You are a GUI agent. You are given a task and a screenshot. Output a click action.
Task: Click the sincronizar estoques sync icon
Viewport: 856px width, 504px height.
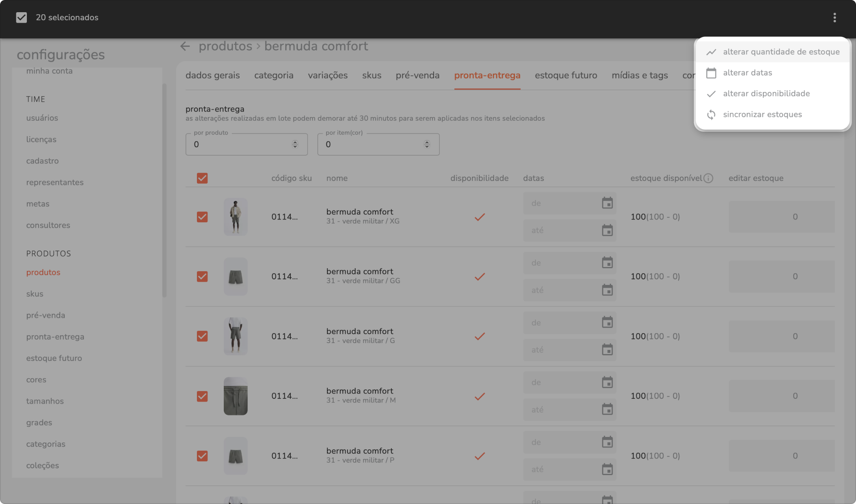tap(711, 115)
